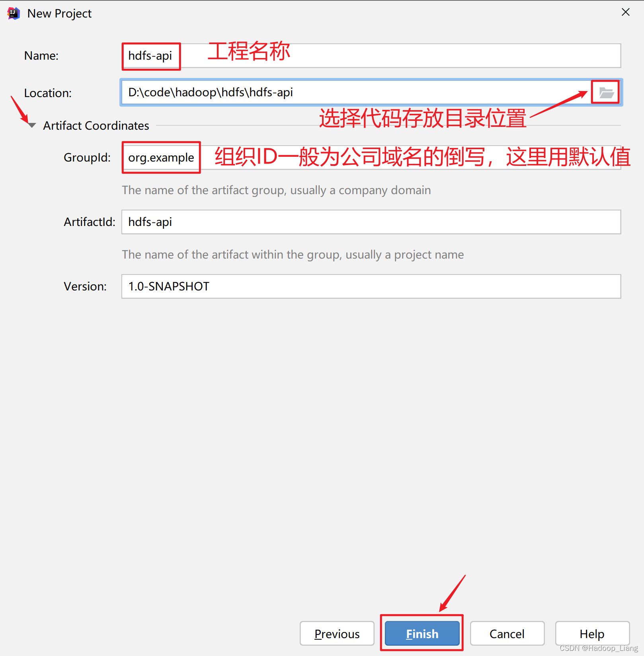Click the 'Version:' label
Screen dimensions: 644x656
tap(85, 286)
